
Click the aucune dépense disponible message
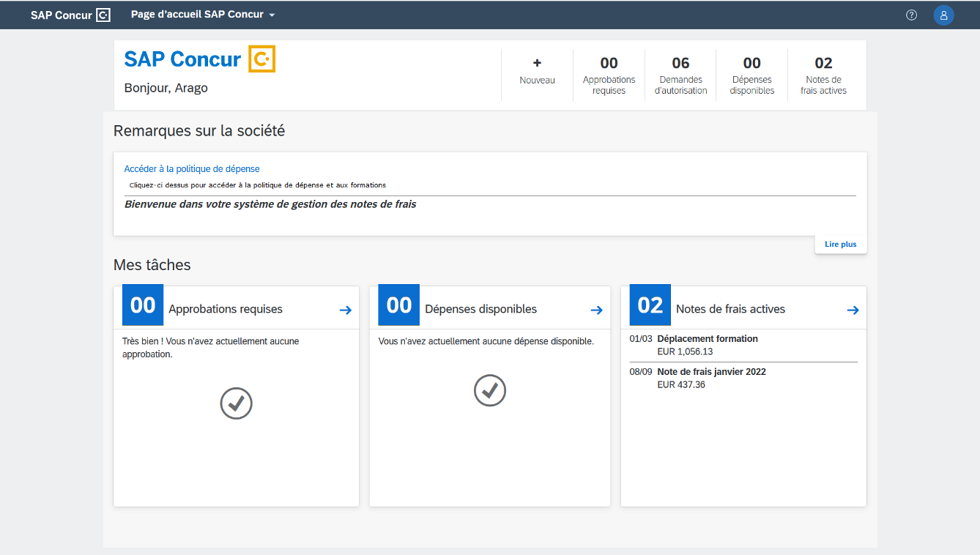point(486,341)
